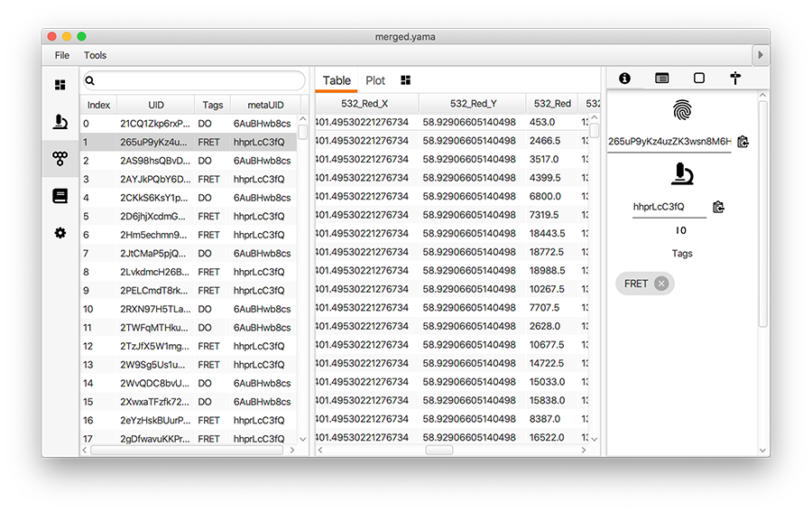
Task: Open the File menu
Action: click(x=62, y=55)
